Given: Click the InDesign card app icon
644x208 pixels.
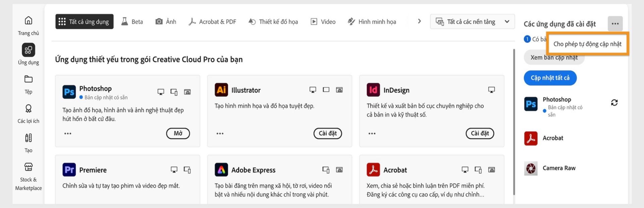Looking at the screenshot, I should point(373,90).
